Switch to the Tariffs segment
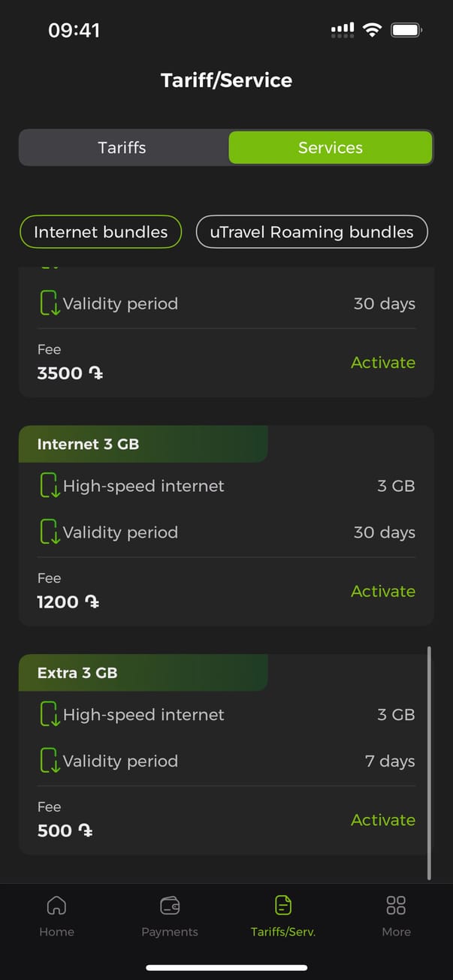Image resolution: width=453 pixels, height=980 pixels. (x=122, y=147)
